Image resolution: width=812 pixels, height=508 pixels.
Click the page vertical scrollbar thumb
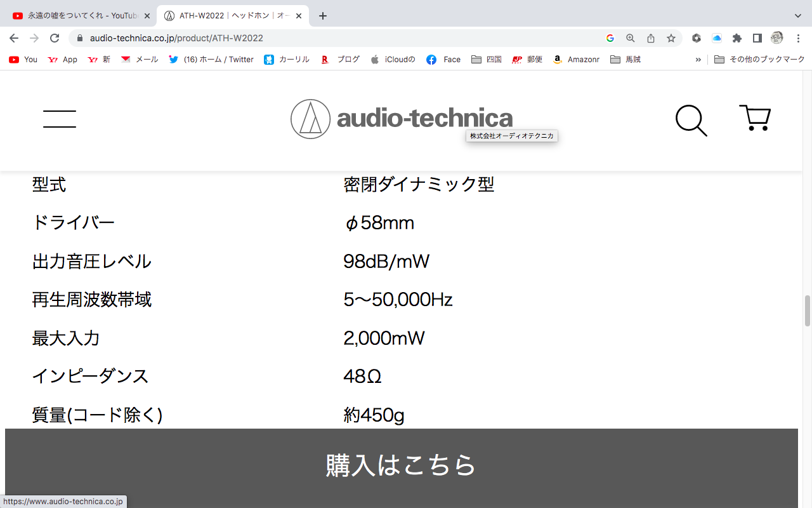point(807,311)
